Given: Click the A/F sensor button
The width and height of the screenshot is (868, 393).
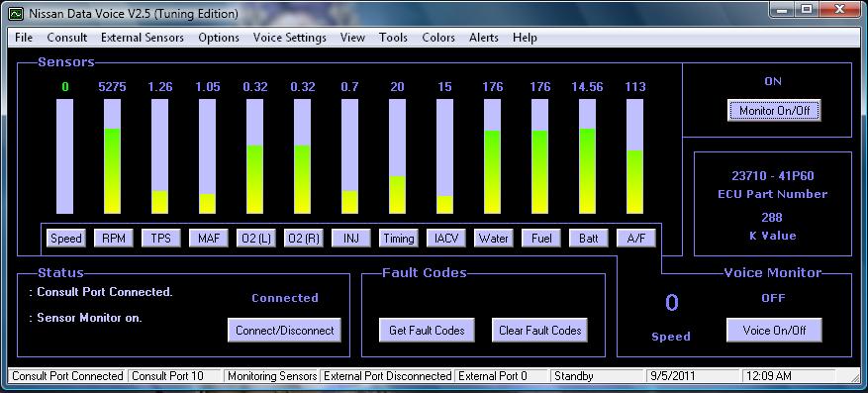Looking at the screenshot, I should click(x=636, y=239).
